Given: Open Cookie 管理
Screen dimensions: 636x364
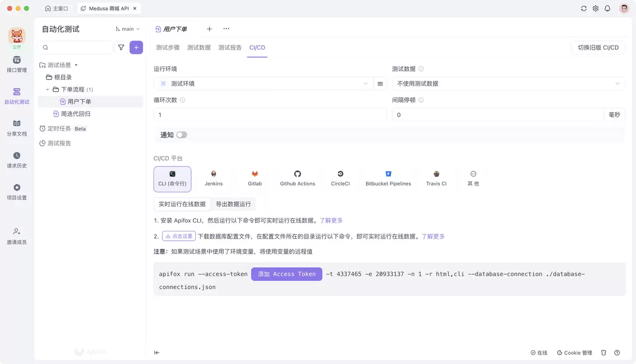Looking at the screenshot, I should click(574, 353).
